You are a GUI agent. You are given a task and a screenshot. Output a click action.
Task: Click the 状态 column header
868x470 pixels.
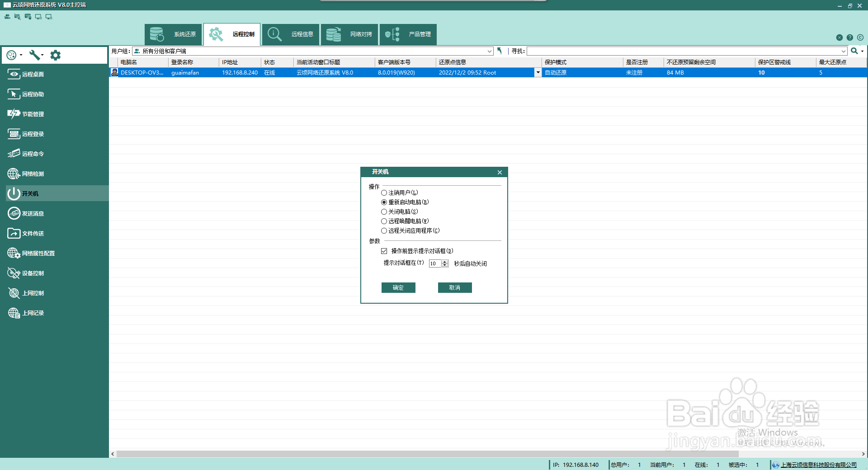(278, 62)
